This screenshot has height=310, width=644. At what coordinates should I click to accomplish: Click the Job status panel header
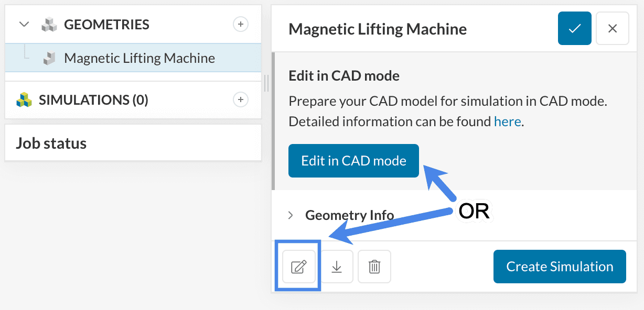(51, 143)
